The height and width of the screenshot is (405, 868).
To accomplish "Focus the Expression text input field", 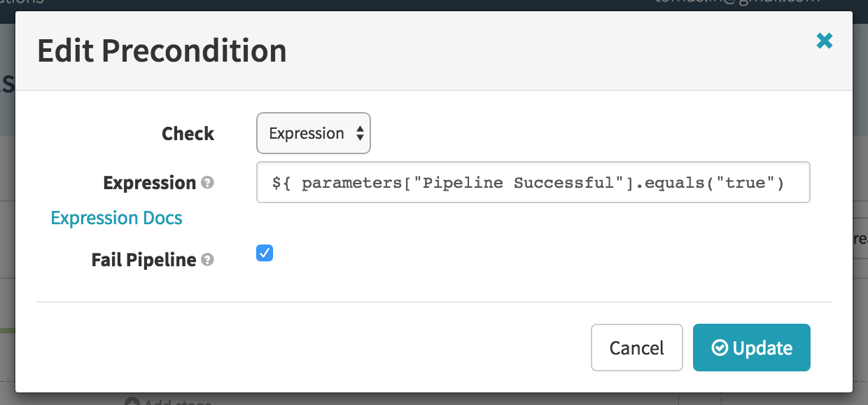I will tap(533, 182).
